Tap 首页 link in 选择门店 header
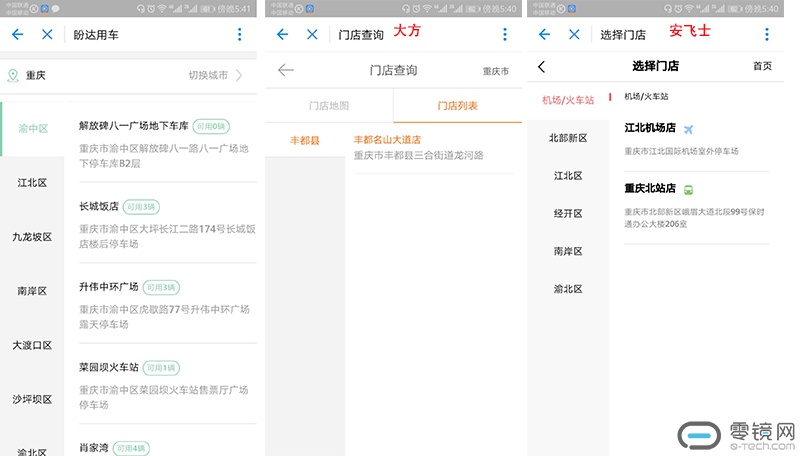This screenshot has height=456, width=800. [762, 66]
